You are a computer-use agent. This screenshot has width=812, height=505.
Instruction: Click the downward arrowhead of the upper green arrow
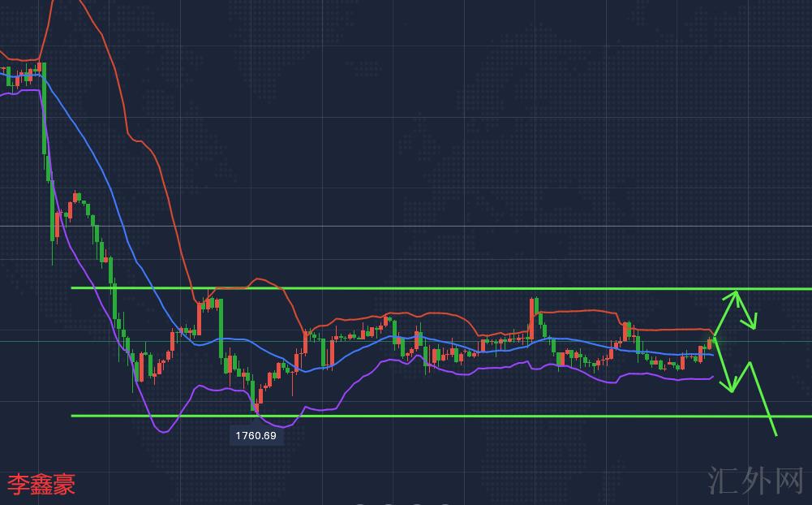[x=754, y=326]
